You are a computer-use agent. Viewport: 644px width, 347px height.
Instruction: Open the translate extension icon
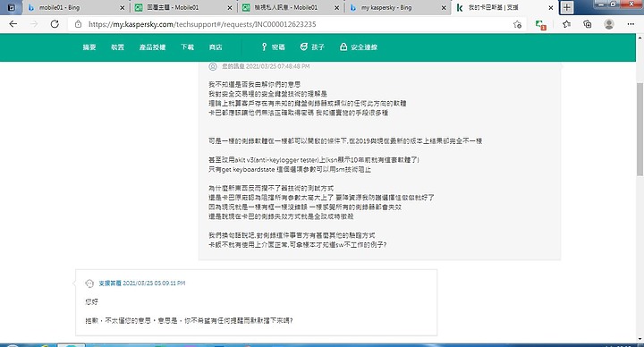click(x=540, y=25)
